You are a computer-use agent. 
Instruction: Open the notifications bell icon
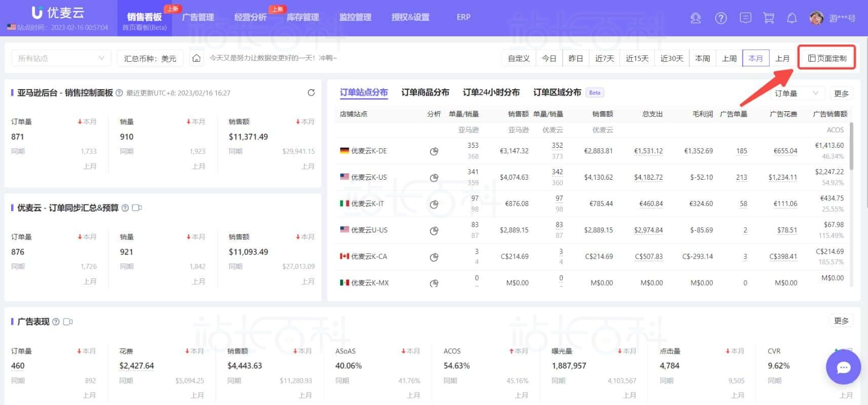(x=792, y=18)
